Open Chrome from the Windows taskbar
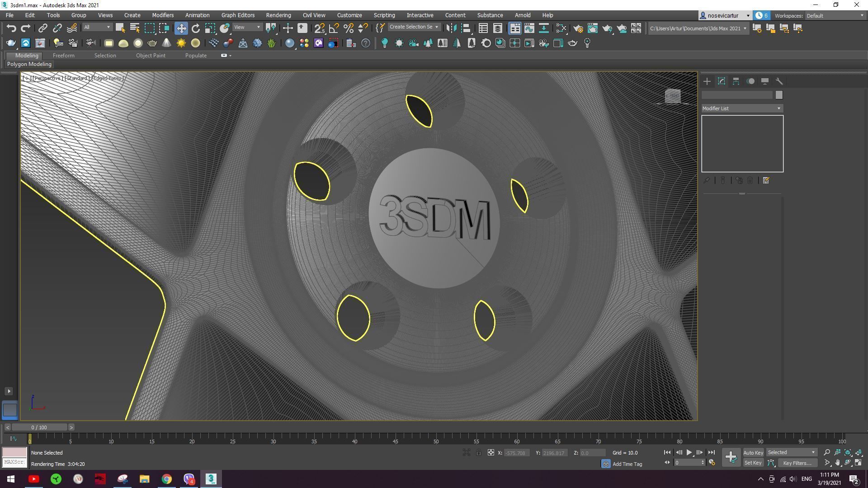The height and width of the screenshot is (488, 868). [x=167, y=479]
